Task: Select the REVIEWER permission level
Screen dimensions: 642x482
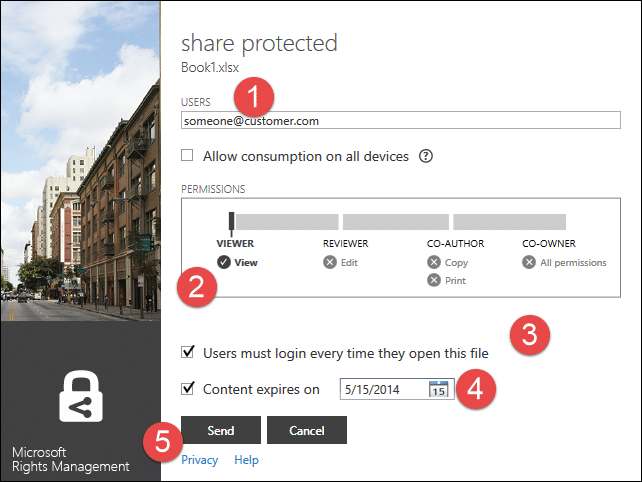Action: (345, 243)
